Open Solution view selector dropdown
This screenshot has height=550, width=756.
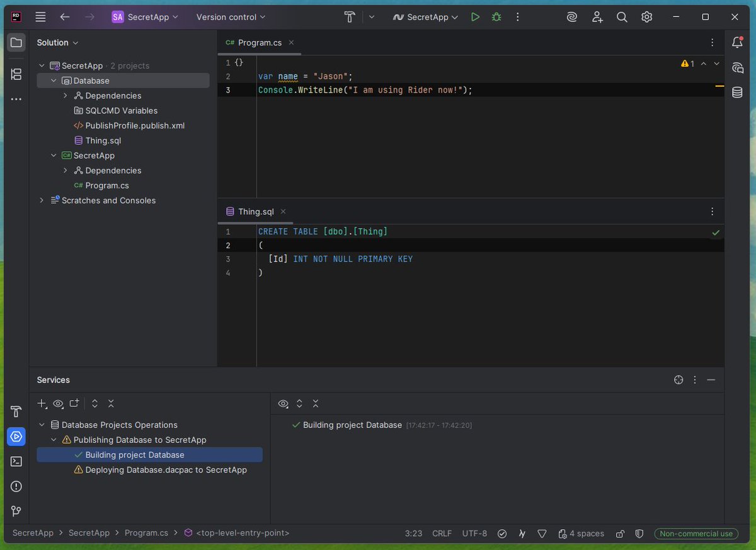[x=58, y=43]
